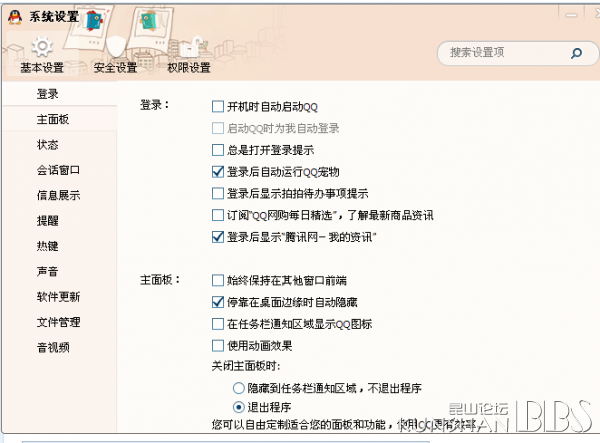600x443 pixels.
Task: Click the QQ penguin logo icon
Action: tap(15, 17)
